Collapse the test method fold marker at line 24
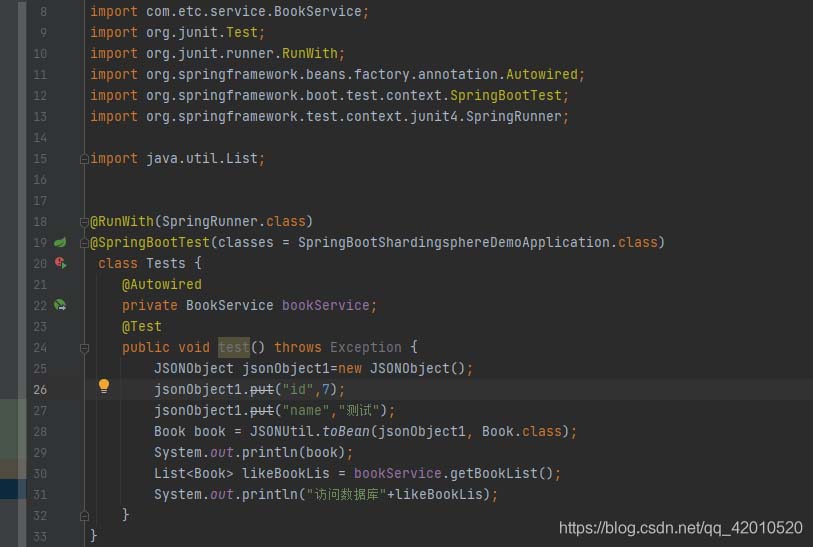Viewport: 813px width, 547px height. point(85,348)
